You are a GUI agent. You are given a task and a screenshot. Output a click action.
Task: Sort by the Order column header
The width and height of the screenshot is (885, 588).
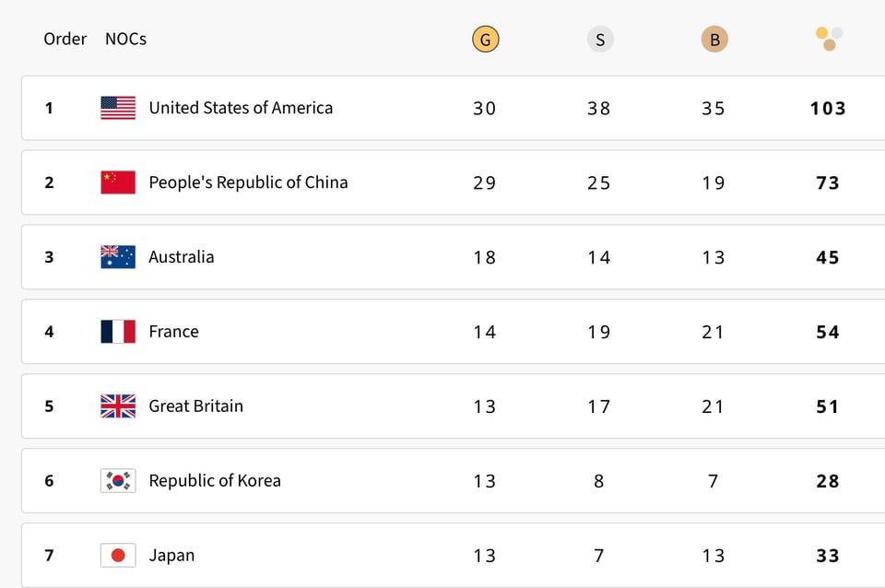click(x=65, y=39)
